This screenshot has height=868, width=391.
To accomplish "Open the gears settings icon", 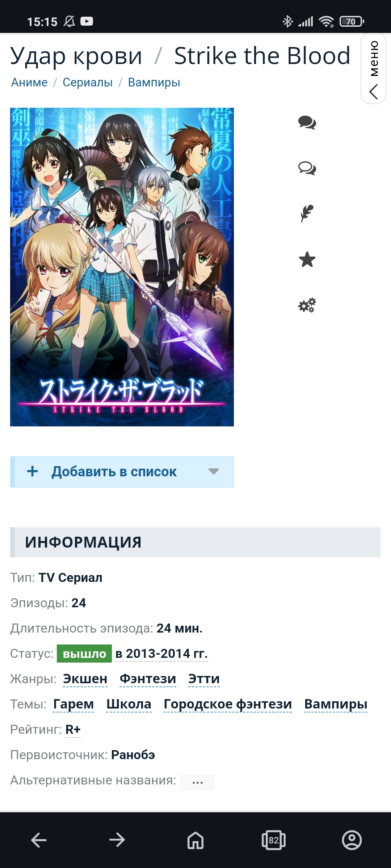I will point(307,305).
